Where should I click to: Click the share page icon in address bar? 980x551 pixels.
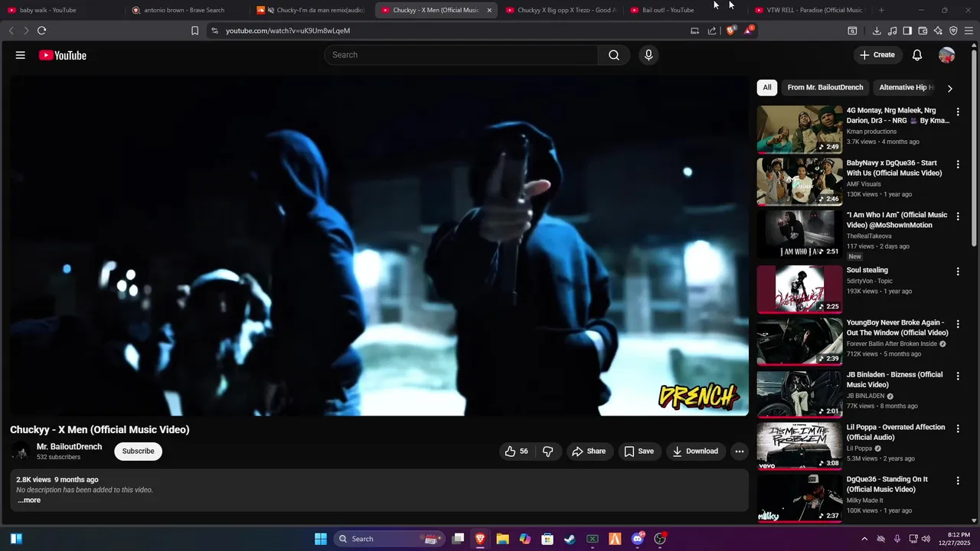tap(712, 31)
